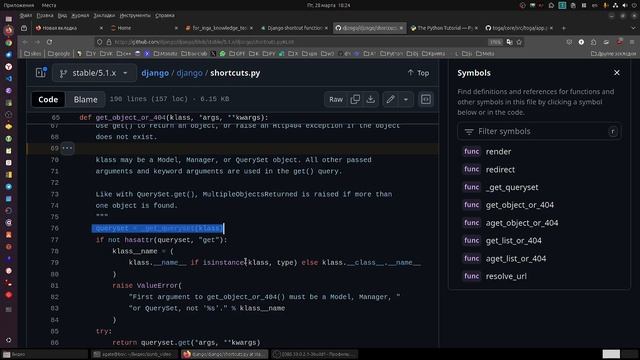Viewport: 640px width, 360px height.
Task: Open the Приложения system menu
Action: [x=19, y=5]
